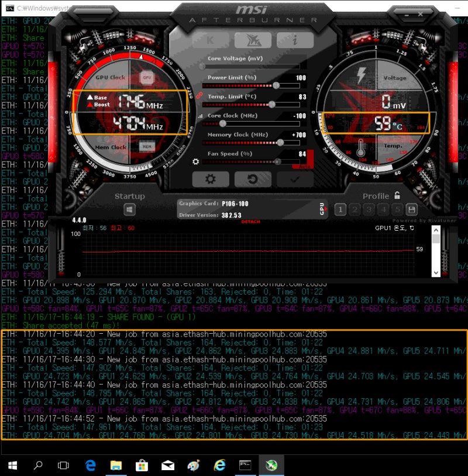Click the Fan Speed slider handle
This screenshot has width=468, height=476.
pyautogui.click(x=277, y=162)
